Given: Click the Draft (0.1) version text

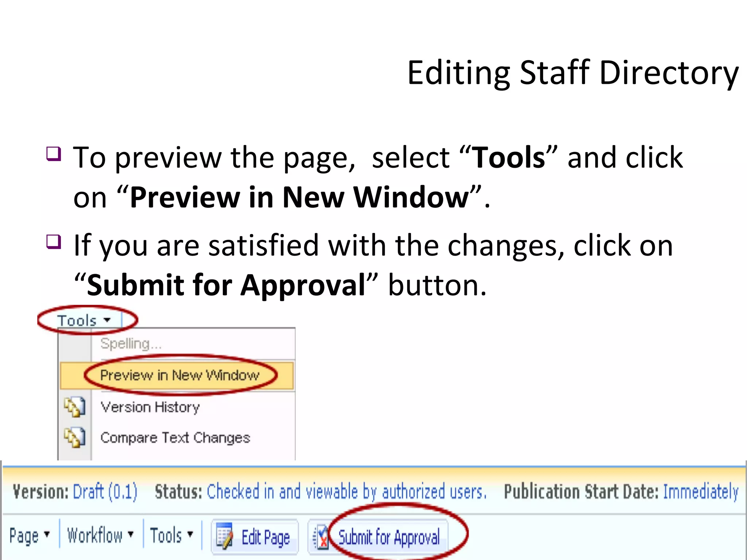Looking at the screenshot, I should click(105, 491).
